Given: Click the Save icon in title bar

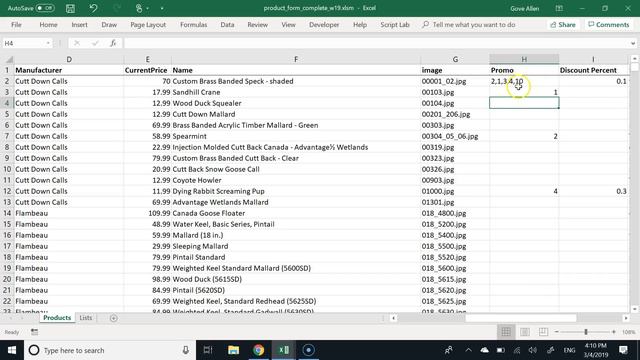Looking at the screenshot, I should click(70, 8).
